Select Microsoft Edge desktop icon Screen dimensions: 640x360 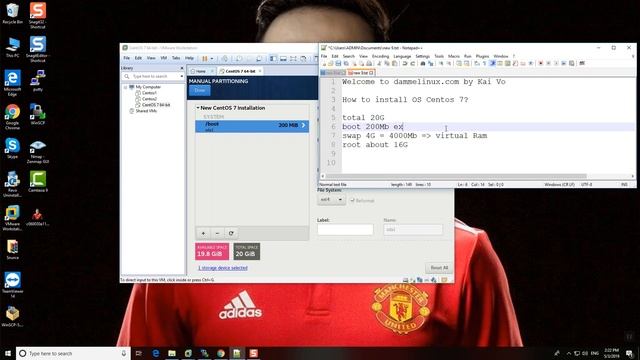coord(13,83)
